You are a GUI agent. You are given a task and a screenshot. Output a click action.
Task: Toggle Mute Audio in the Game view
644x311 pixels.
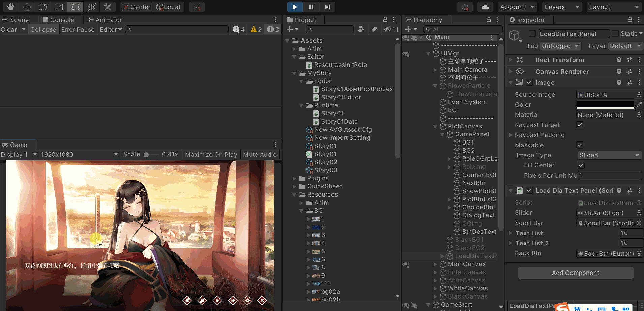(260, 155)
